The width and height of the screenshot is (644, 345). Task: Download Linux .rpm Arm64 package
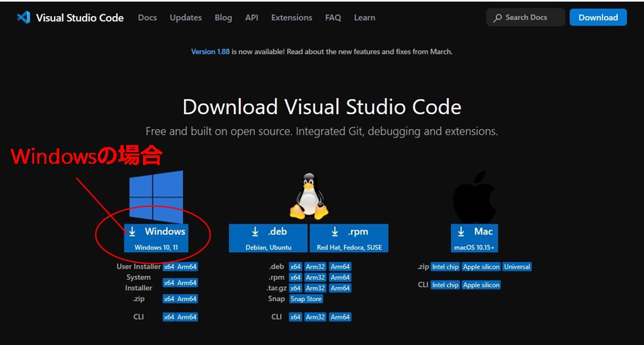point(340,277)
